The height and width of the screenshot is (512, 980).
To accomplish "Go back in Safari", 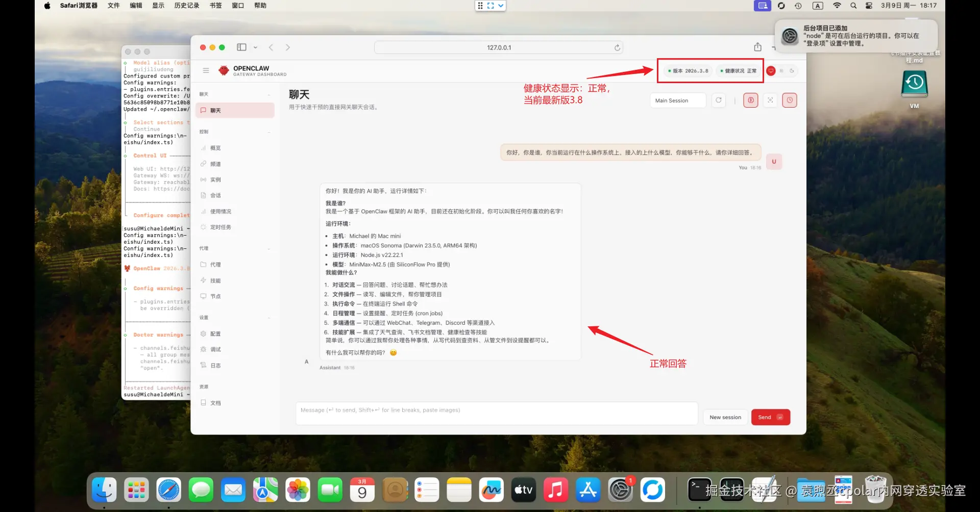I will coord(271,47).
